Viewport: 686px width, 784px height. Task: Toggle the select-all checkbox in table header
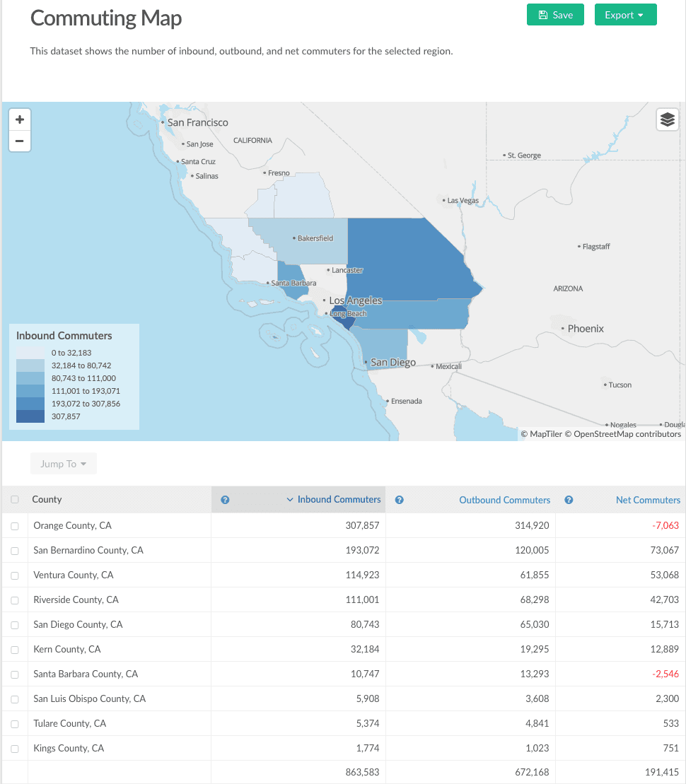[15, 500]
